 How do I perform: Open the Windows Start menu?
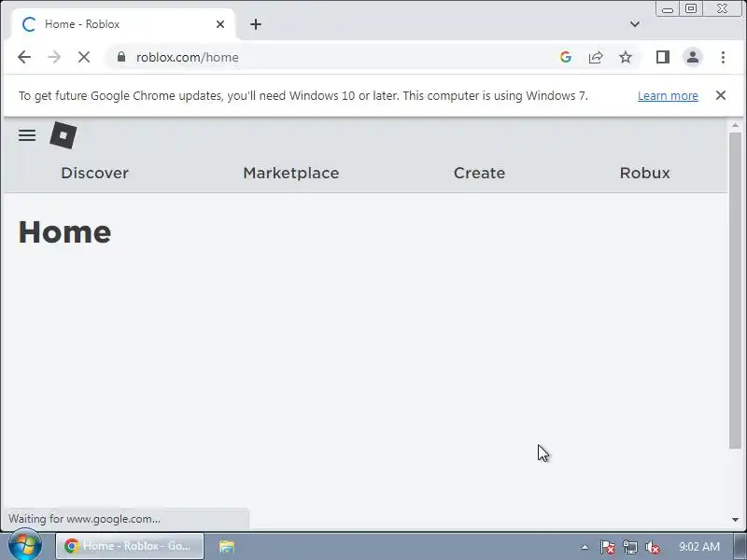(x=24, y=545)
